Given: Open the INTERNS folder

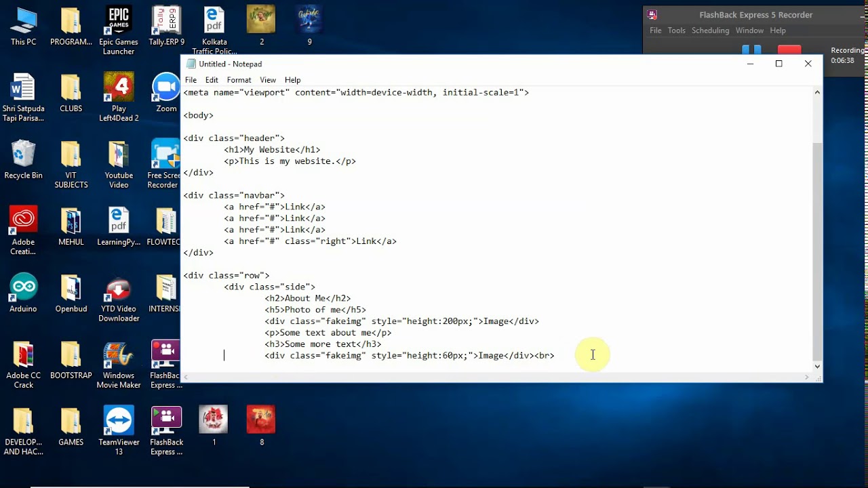Looking at the screenshot, I should click(164, 293).
